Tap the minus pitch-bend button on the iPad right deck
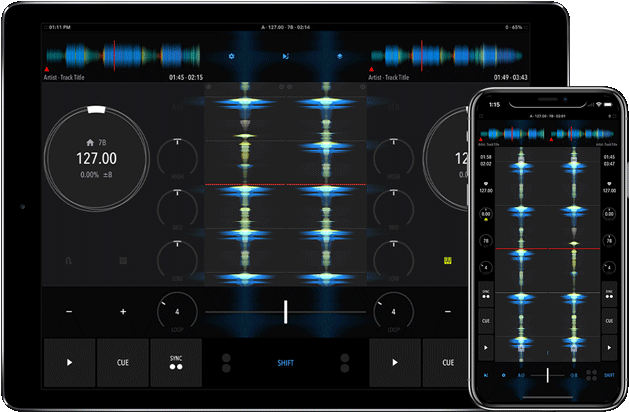 448,312
